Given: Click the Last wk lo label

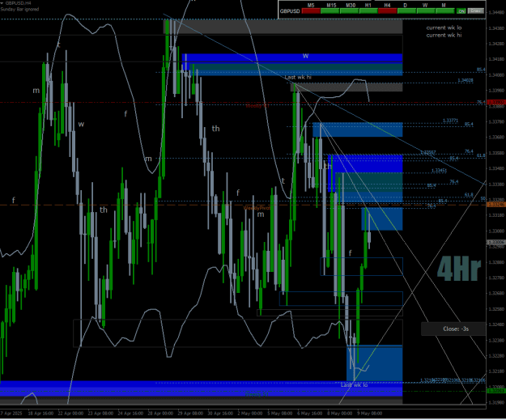Looking at the screenshot, I should point(354,385).
